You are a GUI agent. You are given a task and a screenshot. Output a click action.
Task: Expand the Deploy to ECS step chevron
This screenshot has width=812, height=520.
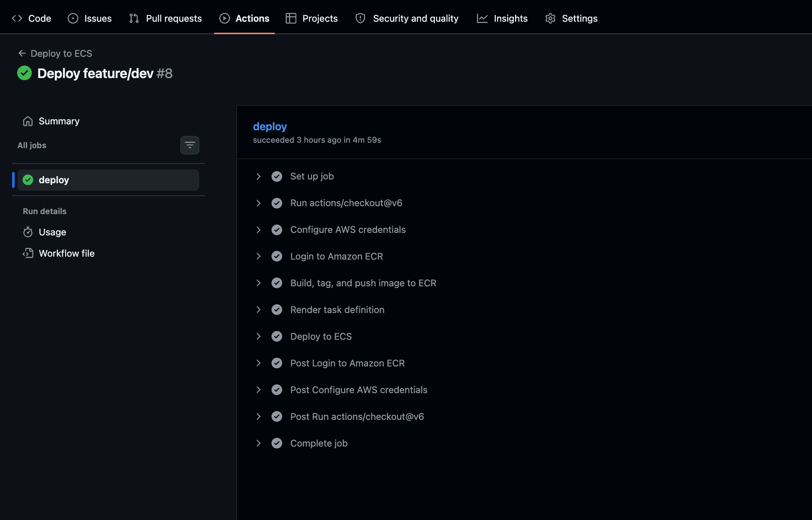259,336
